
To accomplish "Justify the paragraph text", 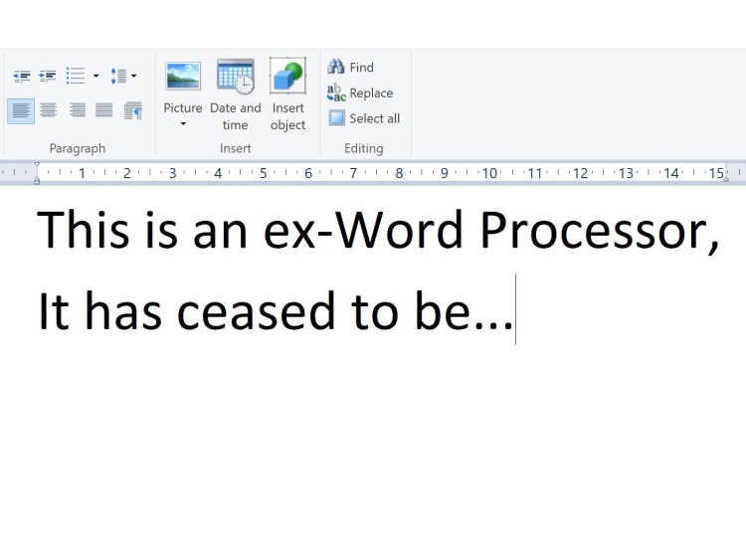I will [103, 110].
